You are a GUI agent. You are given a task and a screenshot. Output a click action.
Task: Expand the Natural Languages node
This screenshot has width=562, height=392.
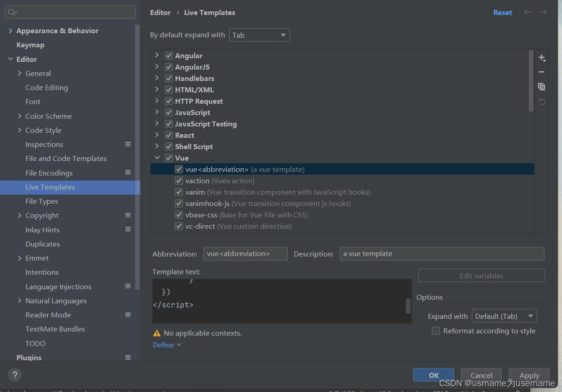pos(20,301)
